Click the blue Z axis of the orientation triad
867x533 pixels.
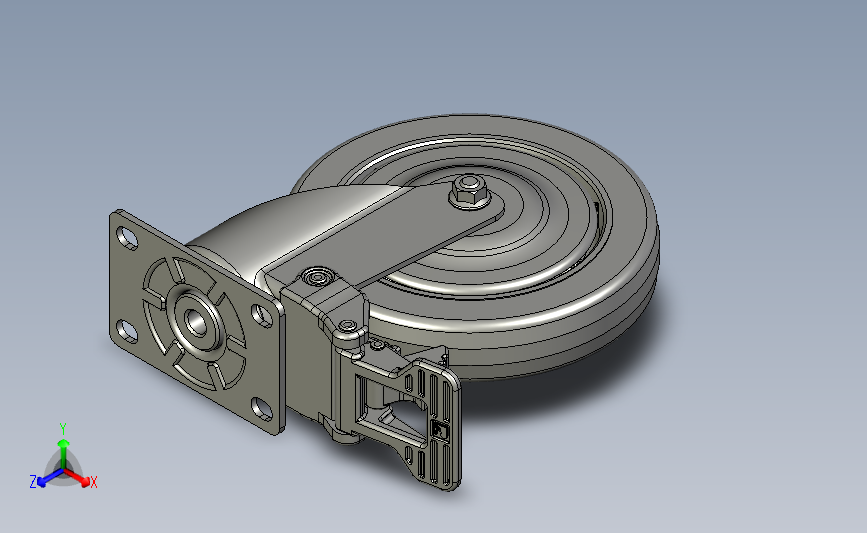click(x=46, y=479)
